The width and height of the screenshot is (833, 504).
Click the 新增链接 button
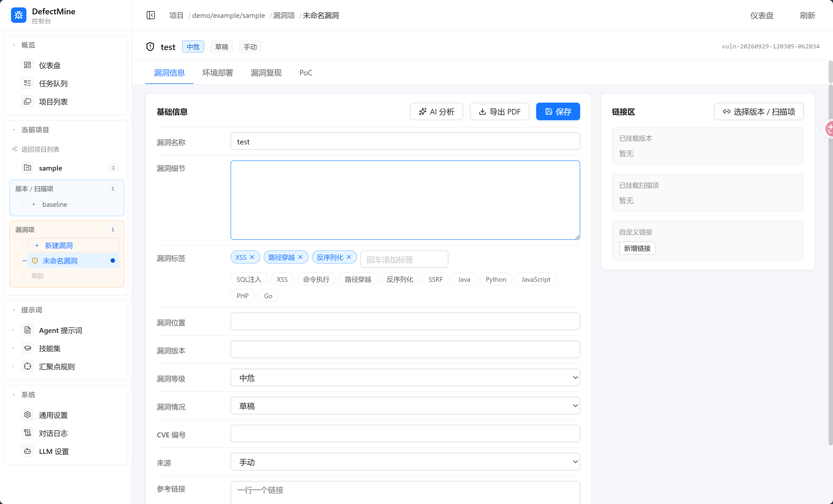click(x=637, y=248)
